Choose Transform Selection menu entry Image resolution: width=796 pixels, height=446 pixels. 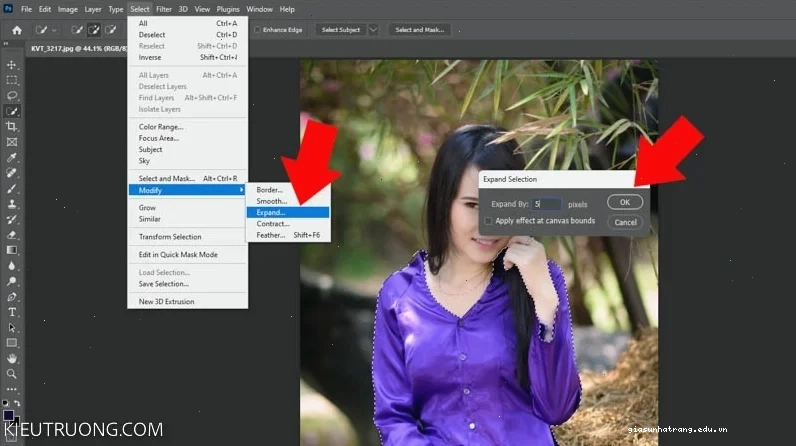tap(187, 237)
